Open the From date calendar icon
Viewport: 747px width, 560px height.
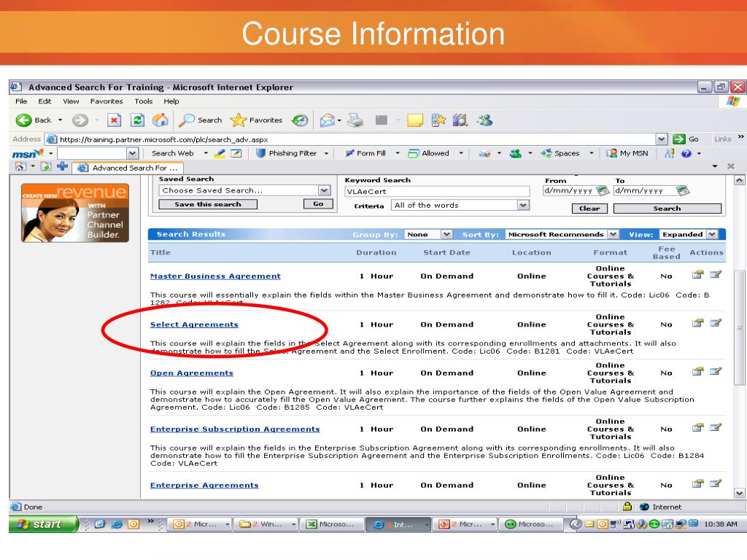tap(603, 190)
